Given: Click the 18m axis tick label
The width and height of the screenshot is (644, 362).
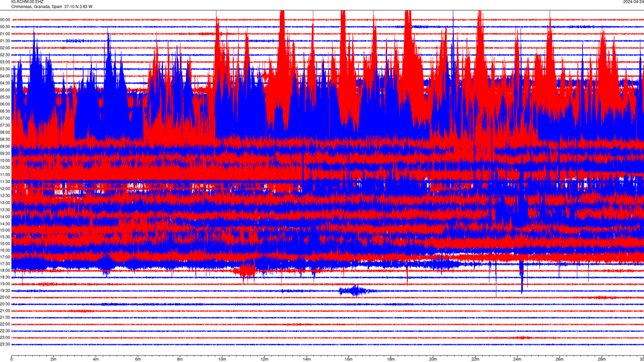Looking at the screenshot, I should tap(391, 359).
